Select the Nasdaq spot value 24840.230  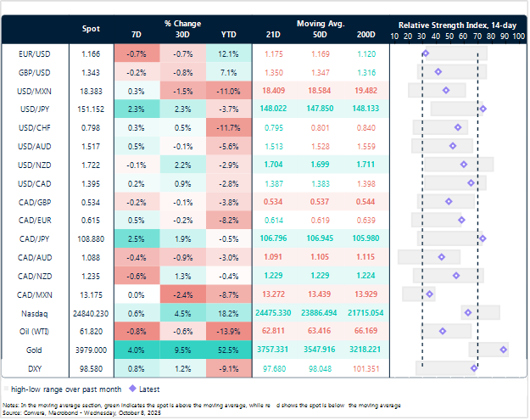[x=90, y=312]
